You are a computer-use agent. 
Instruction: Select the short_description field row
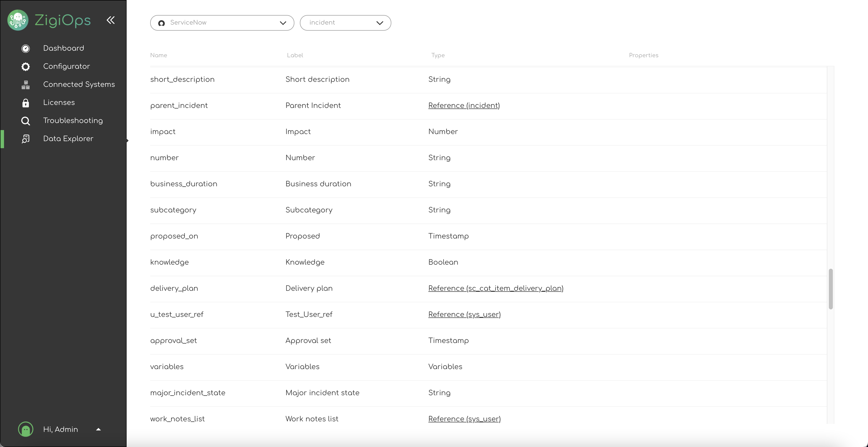(x=182, y=80)
